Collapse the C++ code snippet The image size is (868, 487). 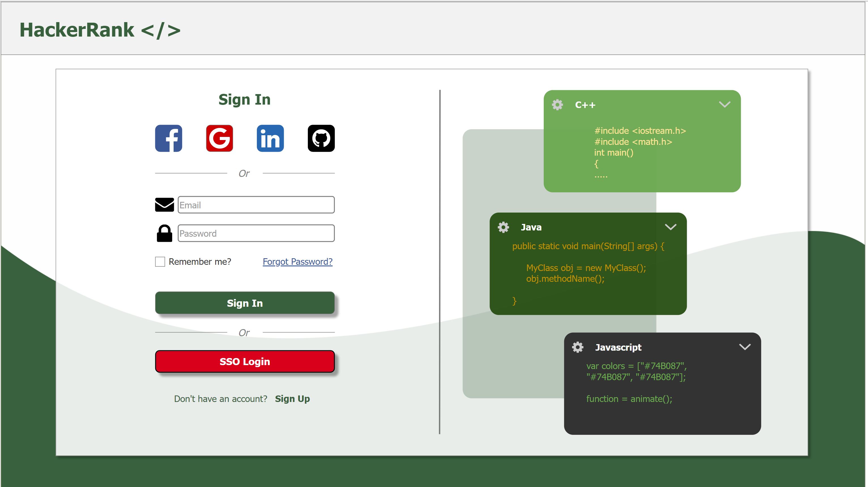pos(725,105)
